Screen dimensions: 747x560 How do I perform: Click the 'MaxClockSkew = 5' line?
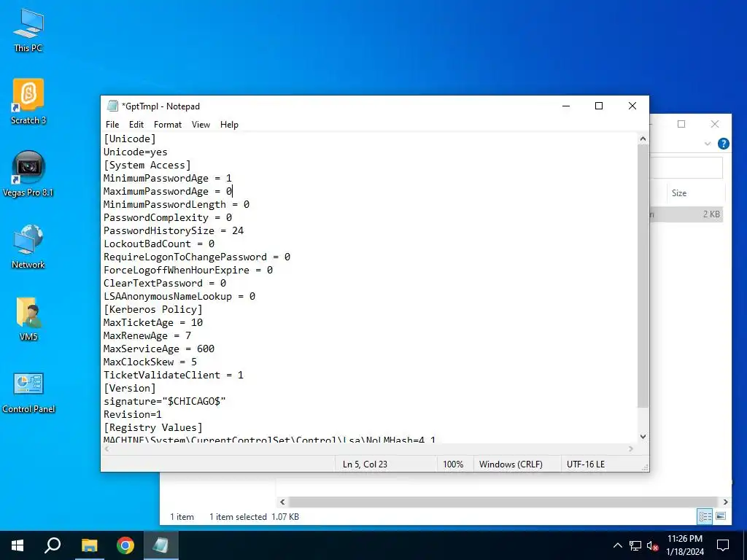(150, 362)
